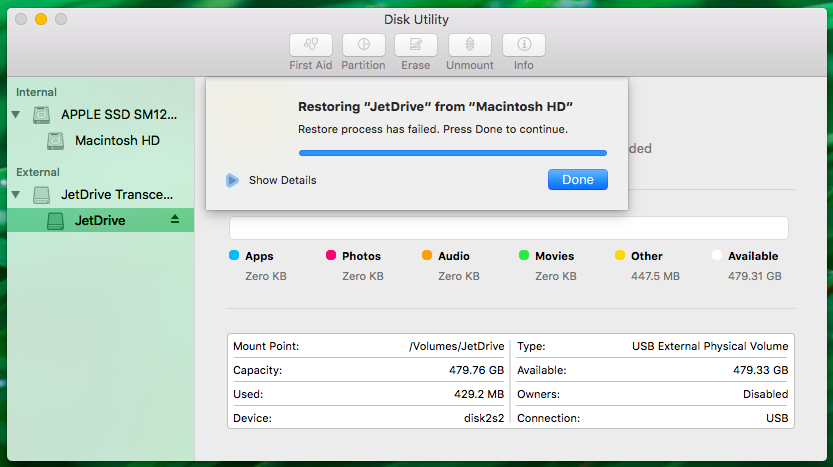Image resolution: width=833 pixels, height=467 pixels.
Task: Click the External section header
Action: 38,173
